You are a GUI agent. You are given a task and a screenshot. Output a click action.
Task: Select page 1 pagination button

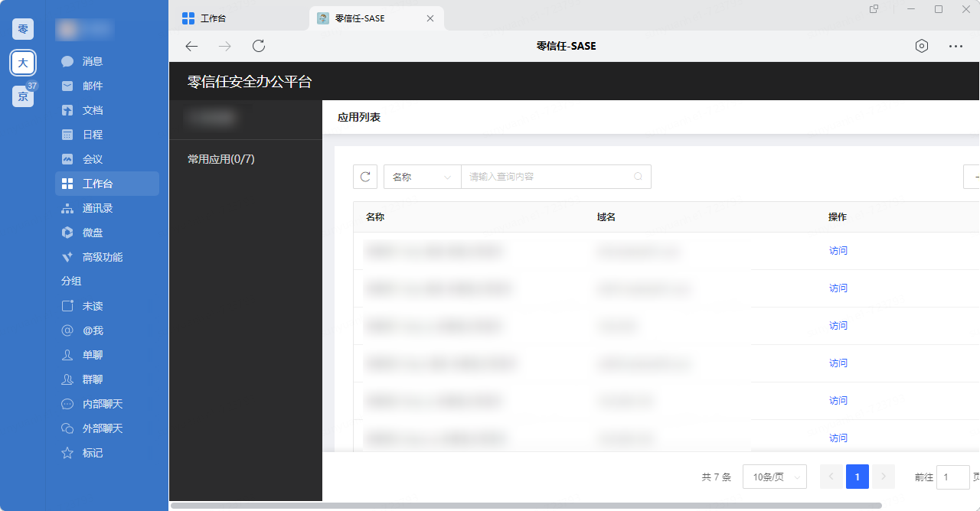coord(857,477)
